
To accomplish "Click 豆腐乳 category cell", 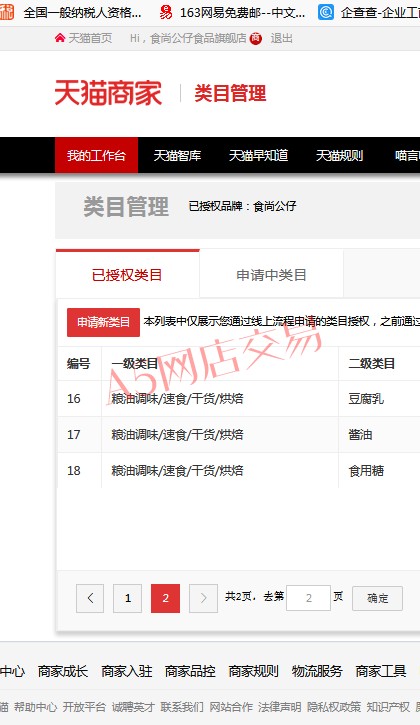I will pos(366,399).
